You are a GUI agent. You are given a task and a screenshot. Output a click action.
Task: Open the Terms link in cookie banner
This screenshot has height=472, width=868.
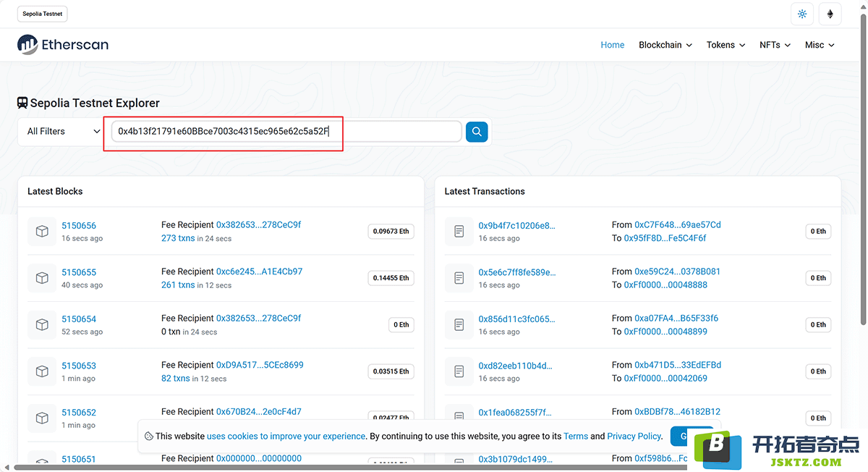point(576,437)
